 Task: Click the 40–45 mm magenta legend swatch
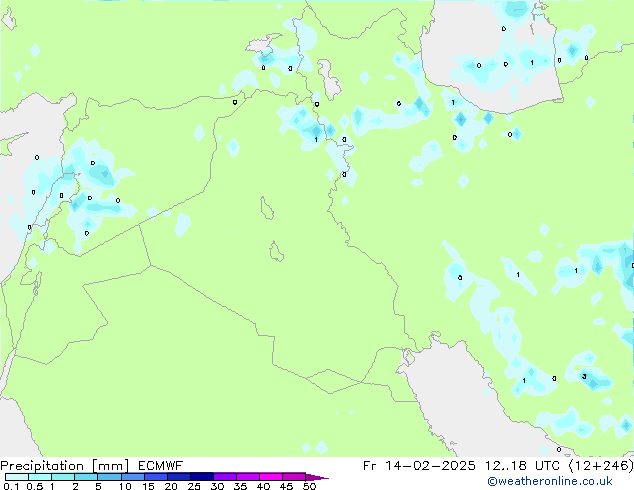(x=271, y=477)
